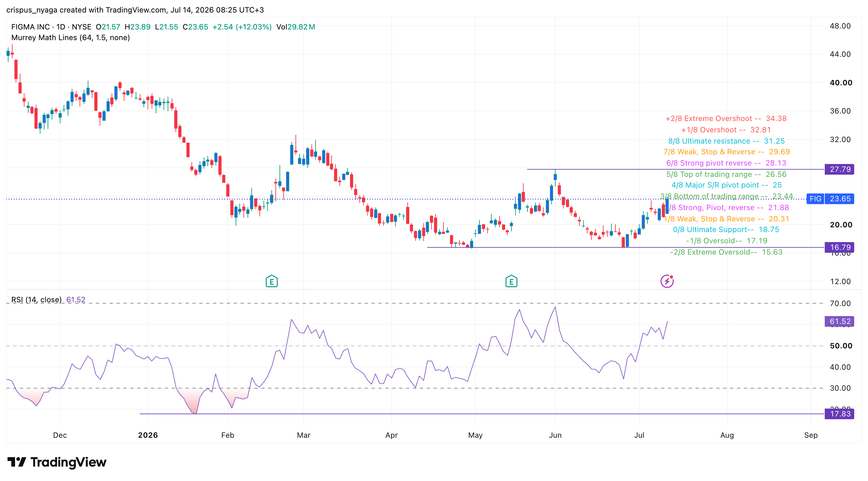Click the +2/8 Extreme Overshoot 34.38 label
This screenshot has width=868, height=481.
click(726, 119)
